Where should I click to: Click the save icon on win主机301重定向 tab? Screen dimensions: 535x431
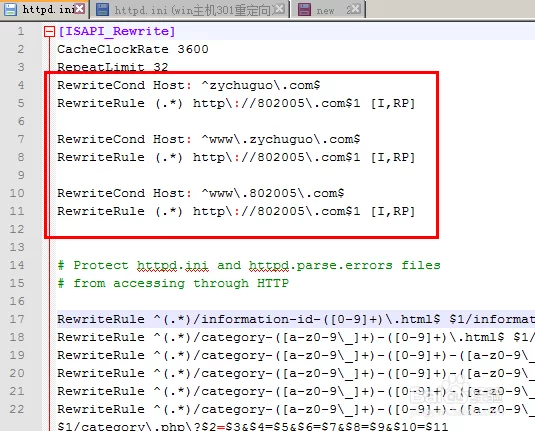[x=102, y=10]
